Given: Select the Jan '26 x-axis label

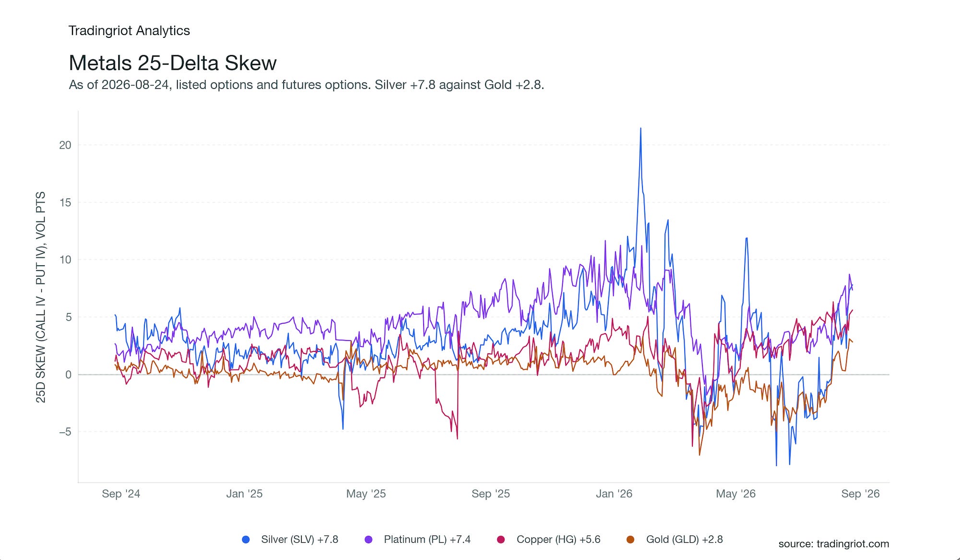Looking at the screenshot, I should click(x=614, y=494).
